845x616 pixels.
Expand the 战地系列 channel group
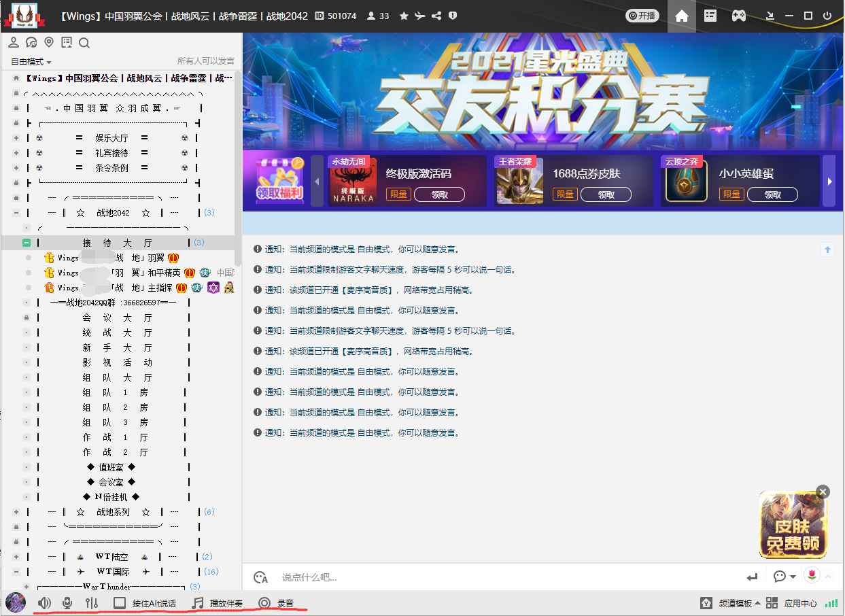coord(16,512)
